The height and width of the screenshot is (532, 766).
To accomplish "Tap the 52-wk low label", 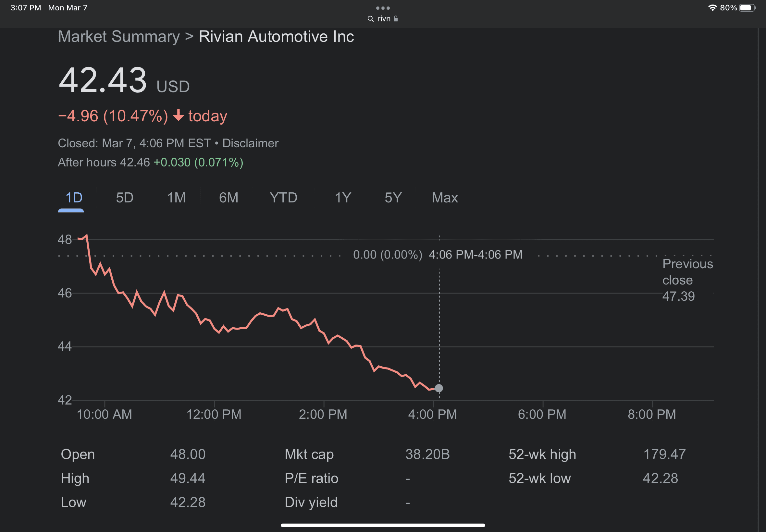I will pyautogui.click(x=539, y=478).
